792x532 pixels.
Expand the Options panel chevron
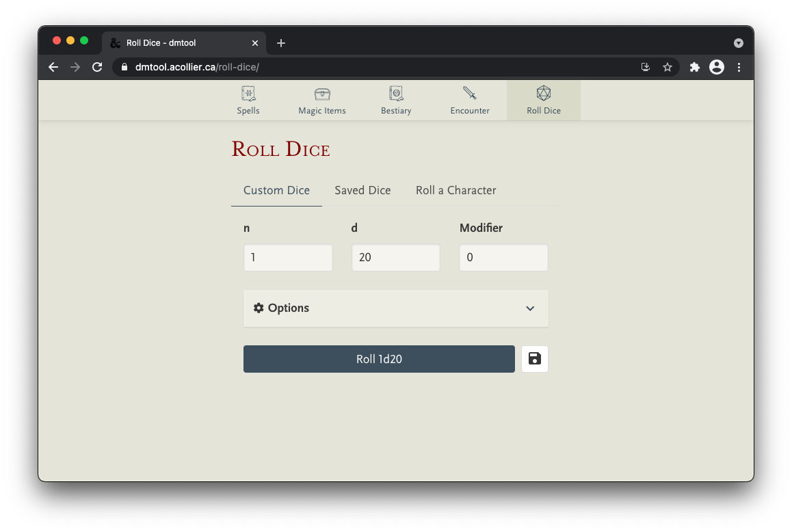click(530, 308)
